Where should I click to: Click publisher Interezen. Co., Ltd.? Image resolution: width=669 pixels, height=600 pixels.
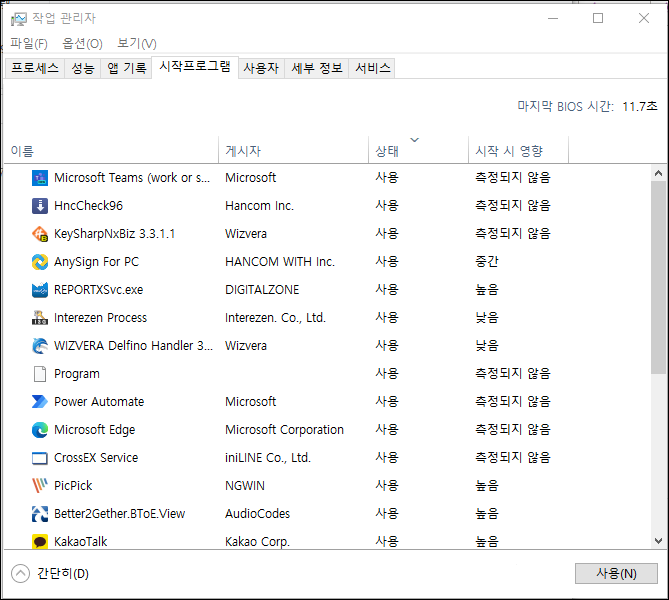(275, 317)
